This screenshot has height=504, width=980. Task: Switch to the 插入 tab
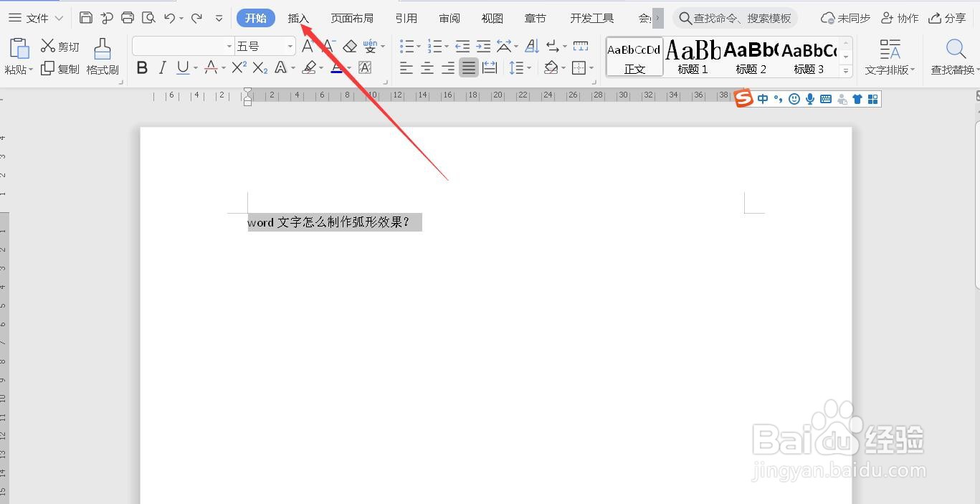click(x=298, y=19)
